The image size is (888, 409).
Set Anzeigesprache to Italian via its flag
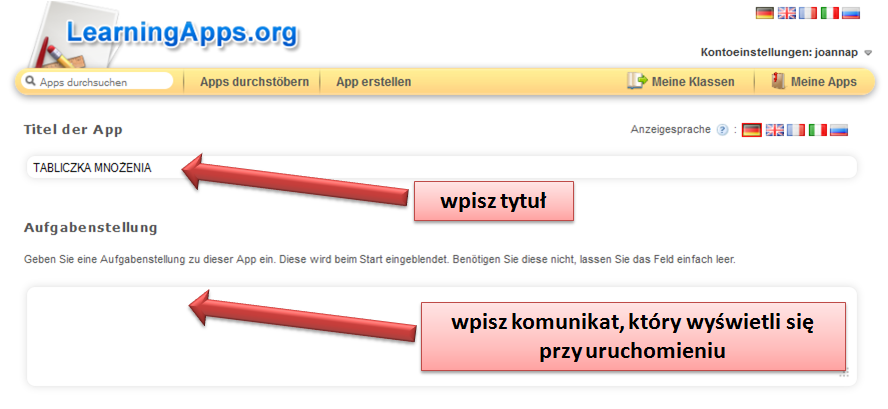click(818, 130)
